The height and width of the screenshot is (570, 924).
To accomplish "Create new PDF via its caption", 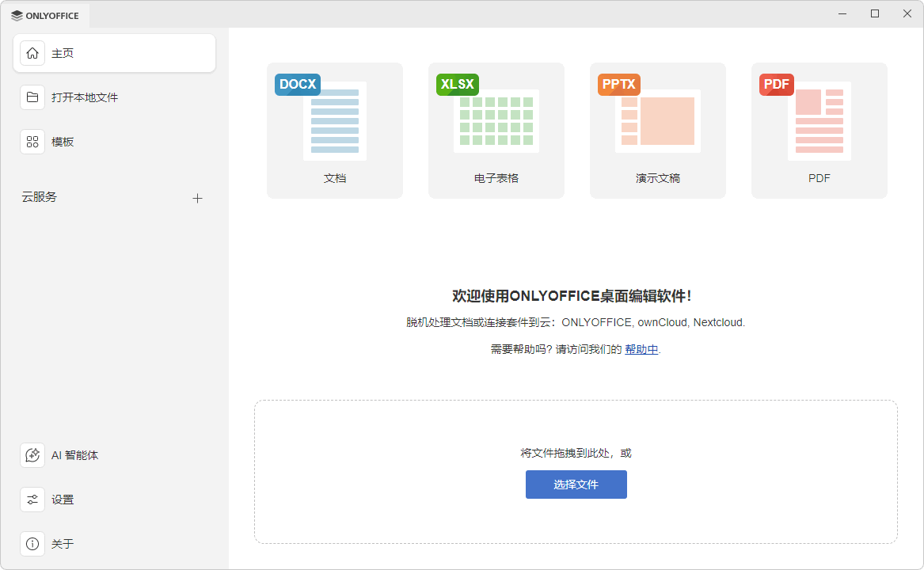I will pyautogui.click(x=819, y=179).
